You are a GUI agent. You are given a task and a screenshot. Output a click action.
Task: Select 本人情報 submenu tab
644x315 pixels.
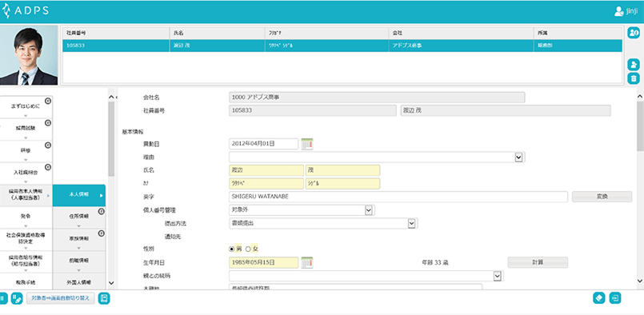click(x=79, y=196)
